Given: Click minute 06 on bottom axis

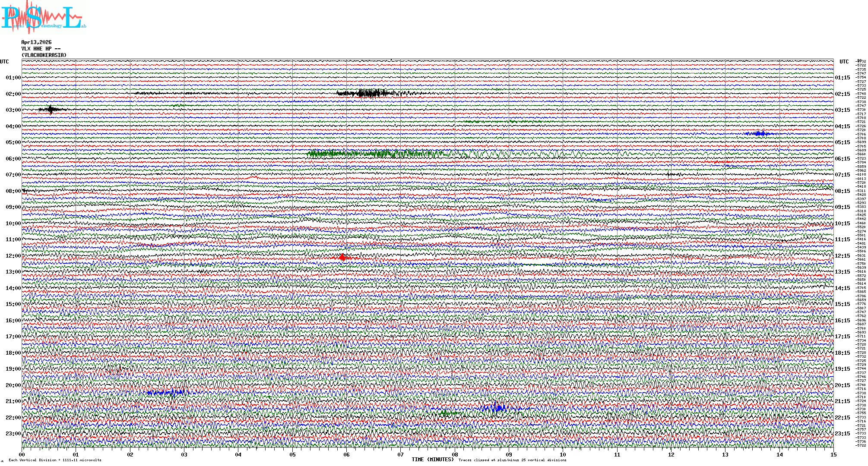Looking at the screenshot, I should pyautogui.click(x=346, y=454).
